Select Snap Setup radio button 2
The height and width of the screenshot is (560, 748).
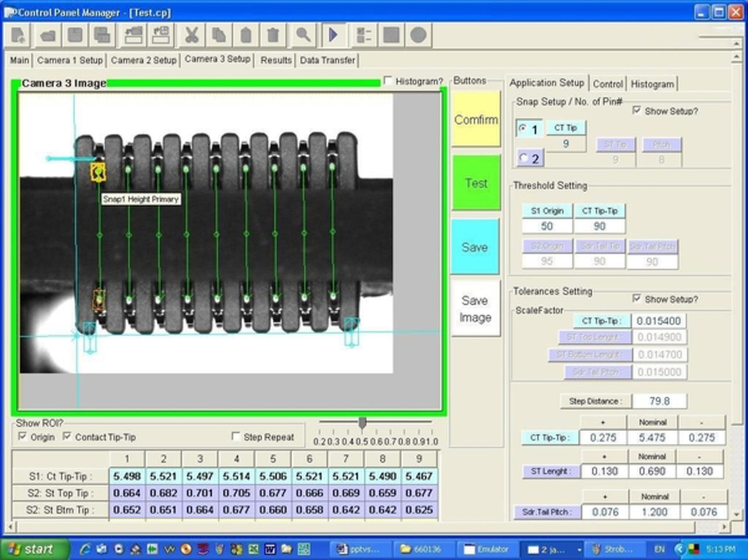click(522, 157)
